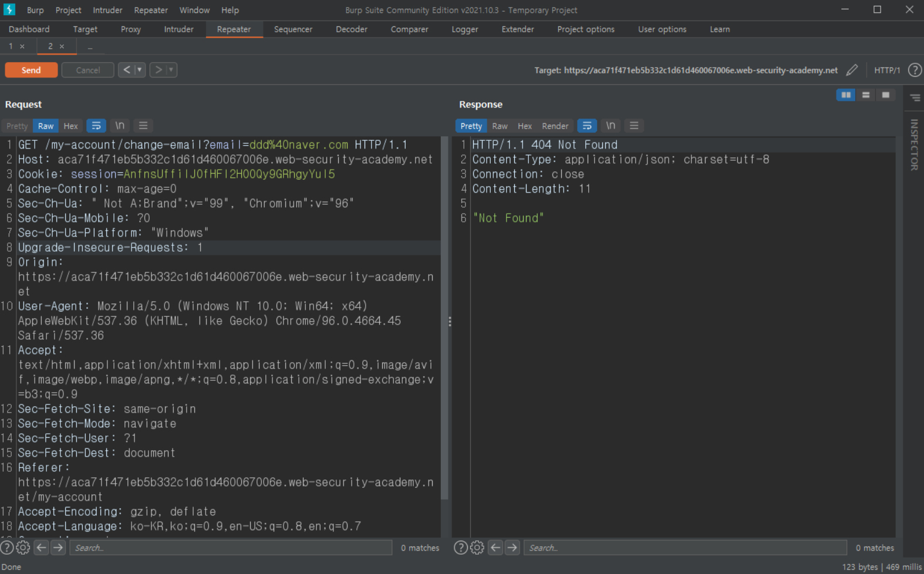The height and width of the screenshot is (574, 924).
Task: Go back in request history
Action: click(126, 70)
